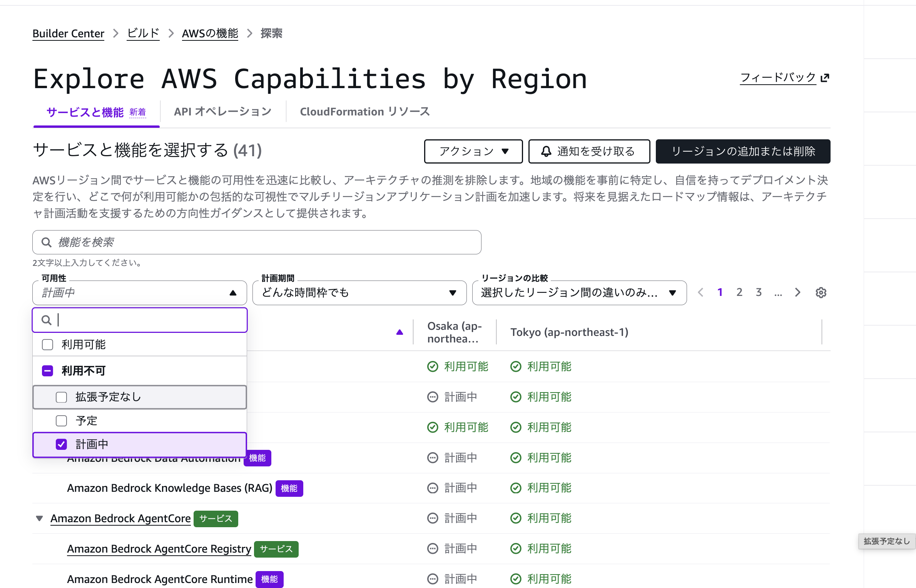Click the サービス badge next to Amazon Bedrock AgentCore

coord(216,518)
